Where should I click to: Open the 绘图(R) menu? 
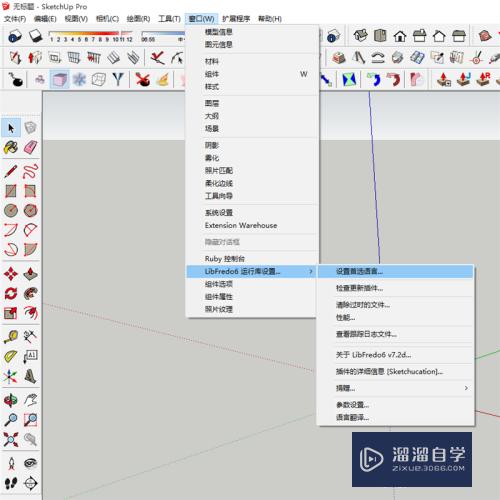pyautogui.click(x=138, y=19)
